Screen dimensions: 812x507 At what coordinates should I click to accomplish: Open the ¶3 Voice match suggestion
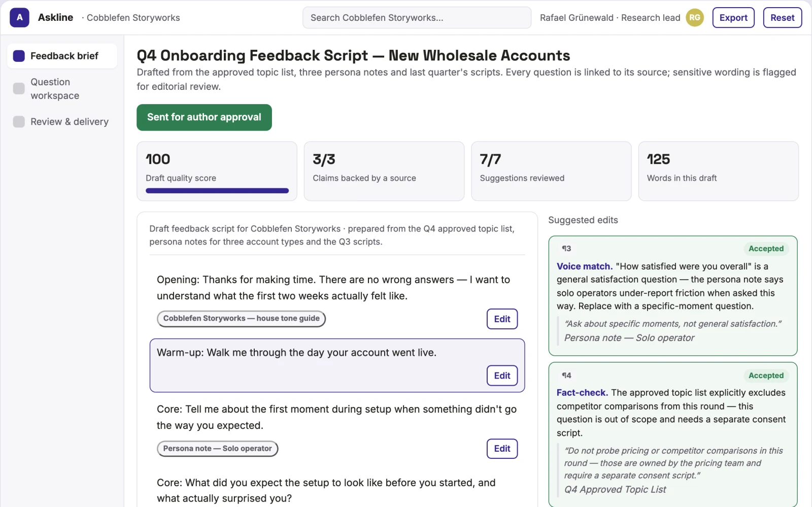pos(673,296)
